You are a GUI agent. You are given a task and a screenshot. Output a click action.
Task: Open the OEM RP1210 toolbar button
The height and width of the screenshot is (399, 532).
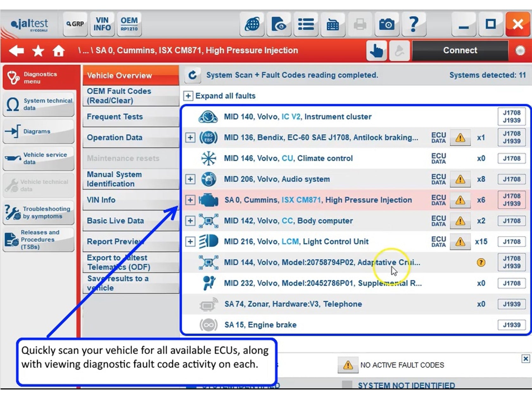[129, 24]
